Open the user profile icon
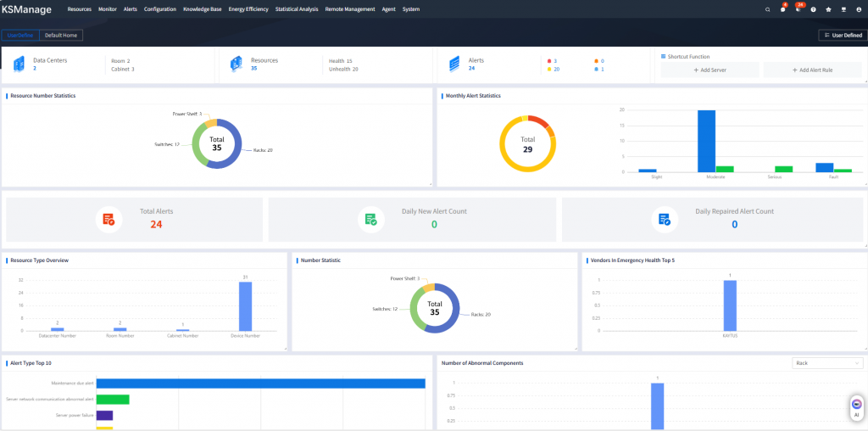Screen dimensions: 868x431 coord(859,9)
